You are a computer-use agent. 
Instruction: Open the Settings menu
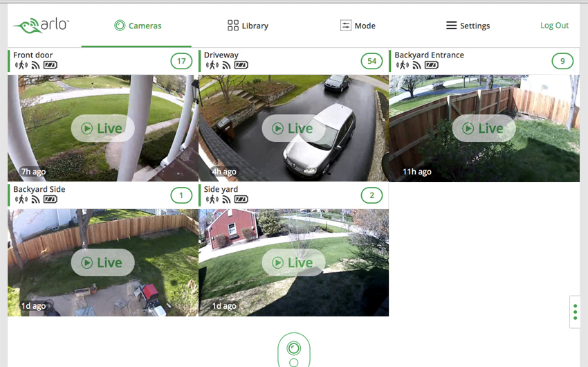[468, 26]
